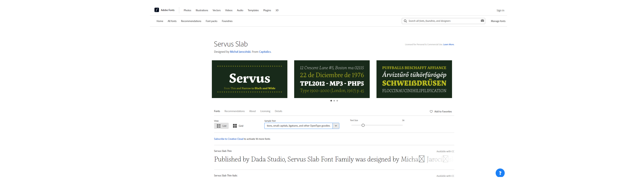Go to first carousel dot
The width and height of the screenshot is (644, 182).
(331, 101)
